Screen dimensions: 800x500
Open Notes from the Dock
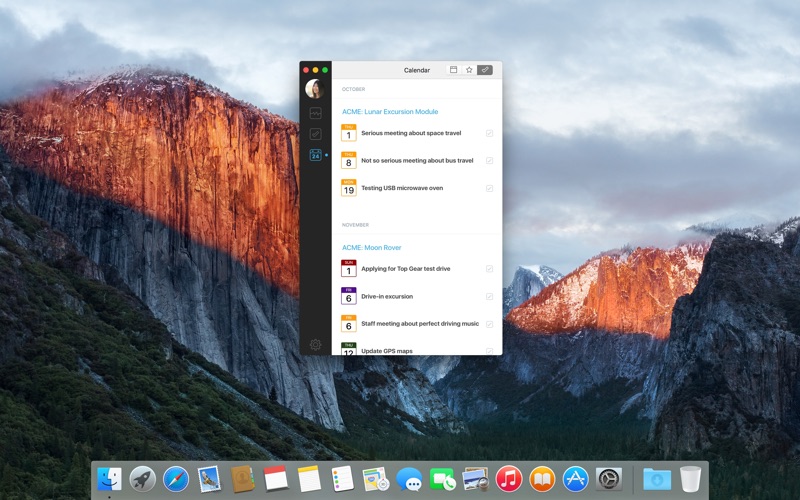[x=309, y=480]
